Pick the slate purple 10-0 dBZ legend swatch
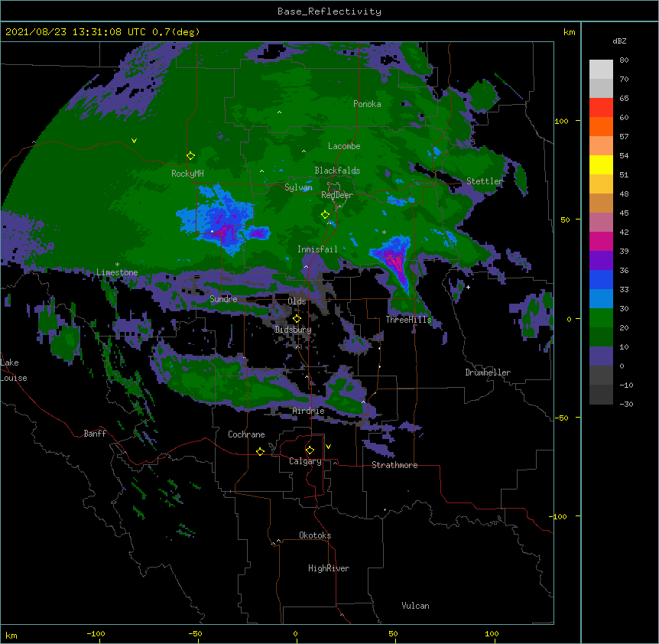This screenshot has height=644, width=659. [601, 356]
